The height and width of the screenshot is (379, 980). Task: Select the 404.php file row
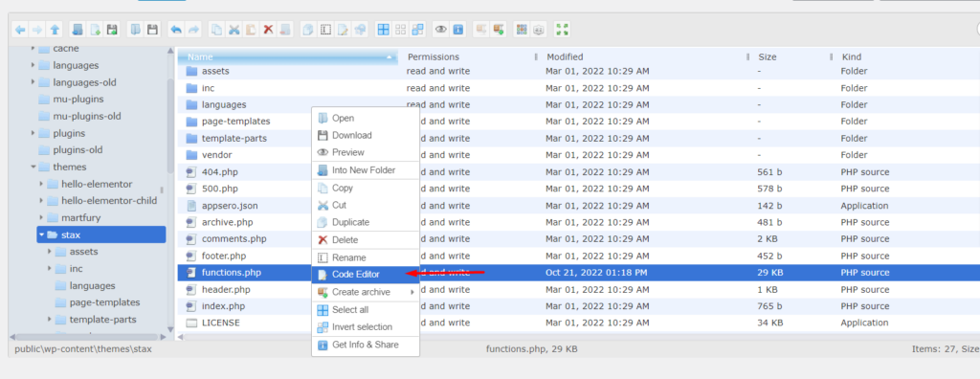[579, 172]
